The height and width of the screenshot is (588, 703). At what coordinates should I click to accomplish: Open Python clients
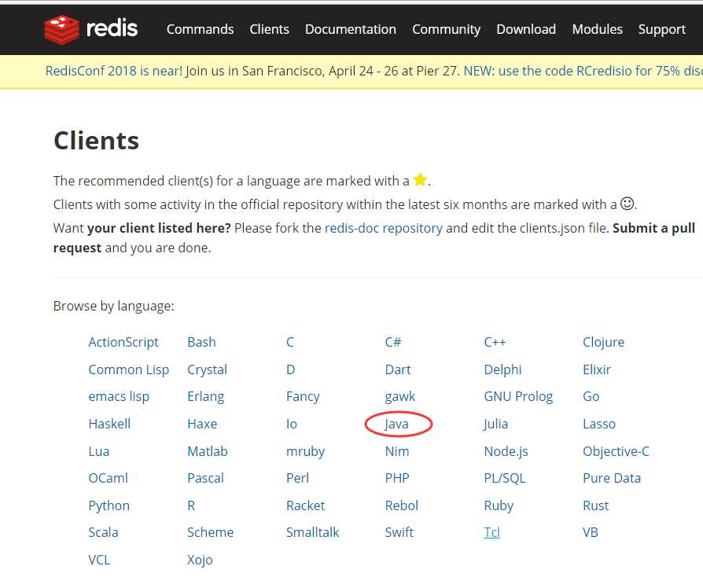click(109, 506)
